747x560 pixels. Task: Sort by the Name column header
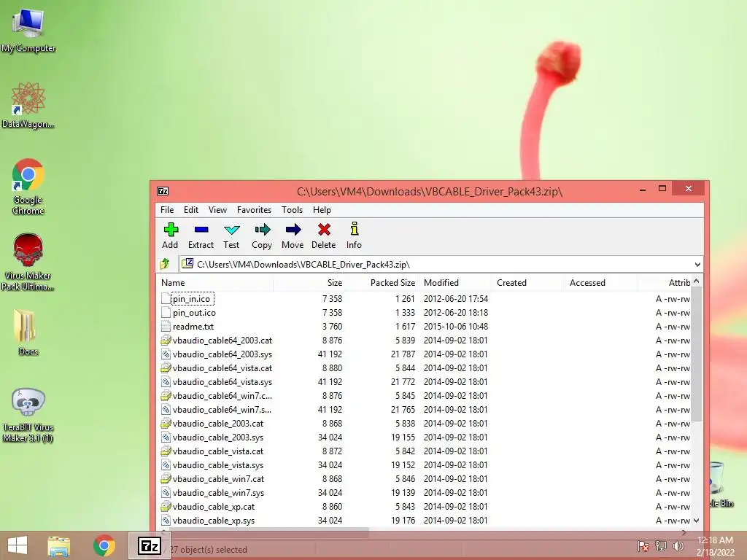click(215, 283)
